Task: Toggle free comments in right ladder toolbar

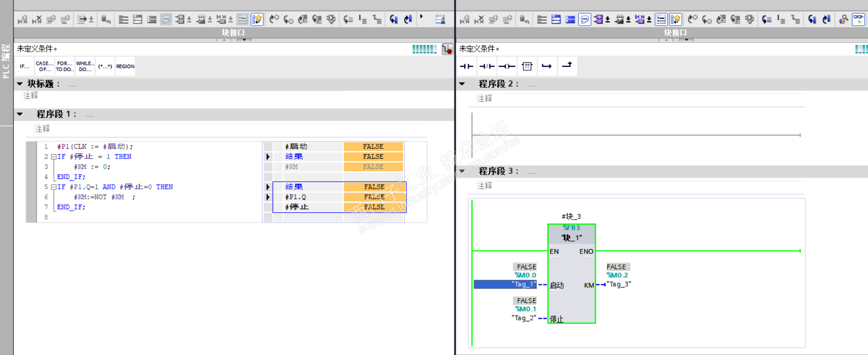Action: pos(585,19)
